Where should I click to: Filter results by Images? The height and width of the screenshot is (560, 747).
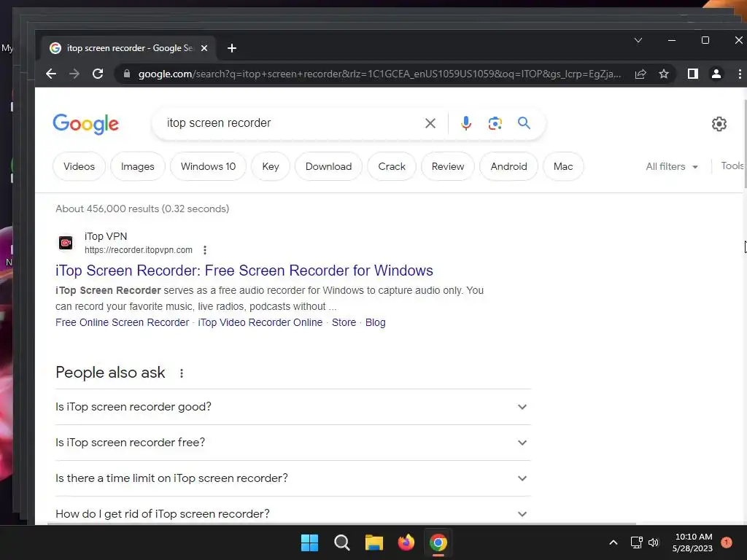pos(138,167)
